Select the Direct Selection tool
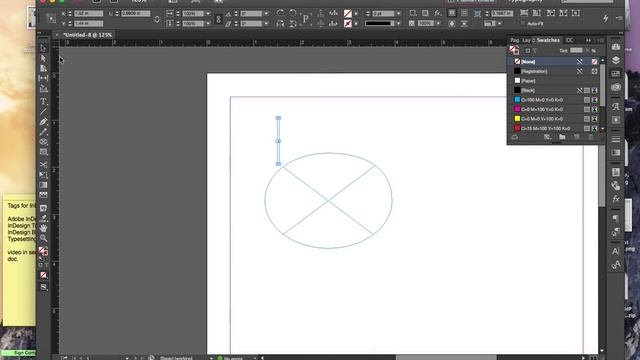Image resolution: width=640 pixels, height=360 pixels. (x=43, y=58)
